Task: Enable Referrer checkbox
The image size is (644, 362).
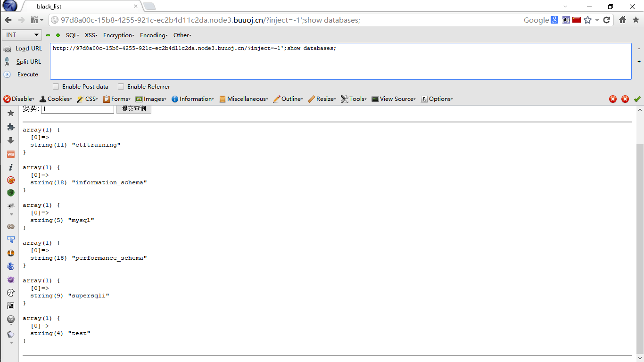Action: pos(121,87)
